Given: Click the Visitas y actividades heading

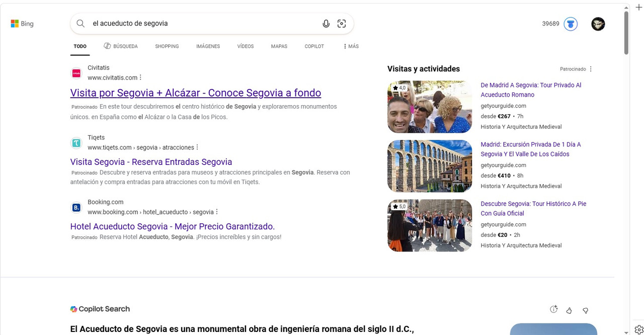Looking at the screenshot, I should 424,69.
